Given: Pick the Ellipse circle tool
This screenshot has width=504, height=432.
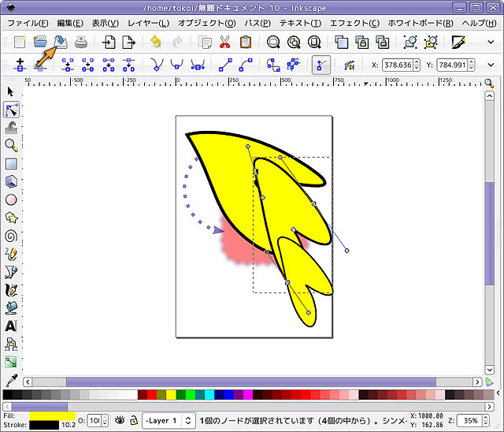Looking at the screenshot, I should coord(11,199).
